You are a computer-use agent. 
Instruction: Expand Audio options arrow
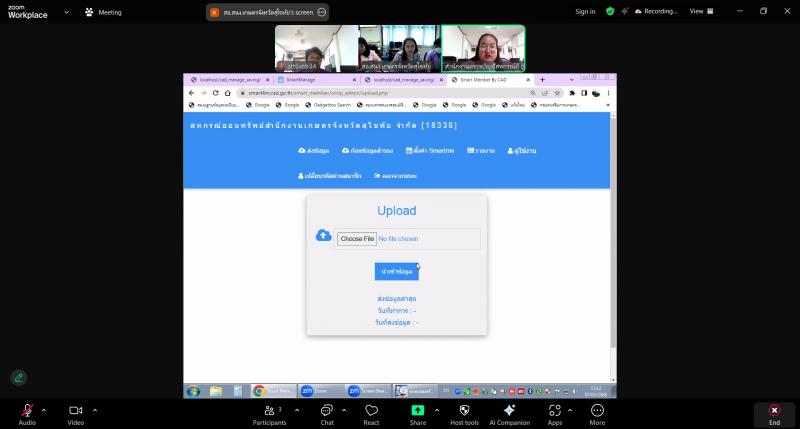43,410
